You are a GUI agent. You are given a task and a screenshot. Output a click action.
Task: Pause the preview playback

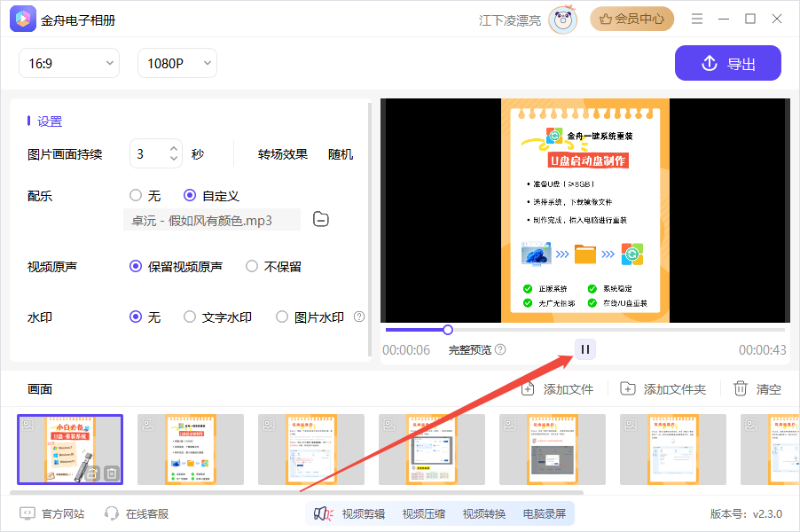click(x=585, y=349)
